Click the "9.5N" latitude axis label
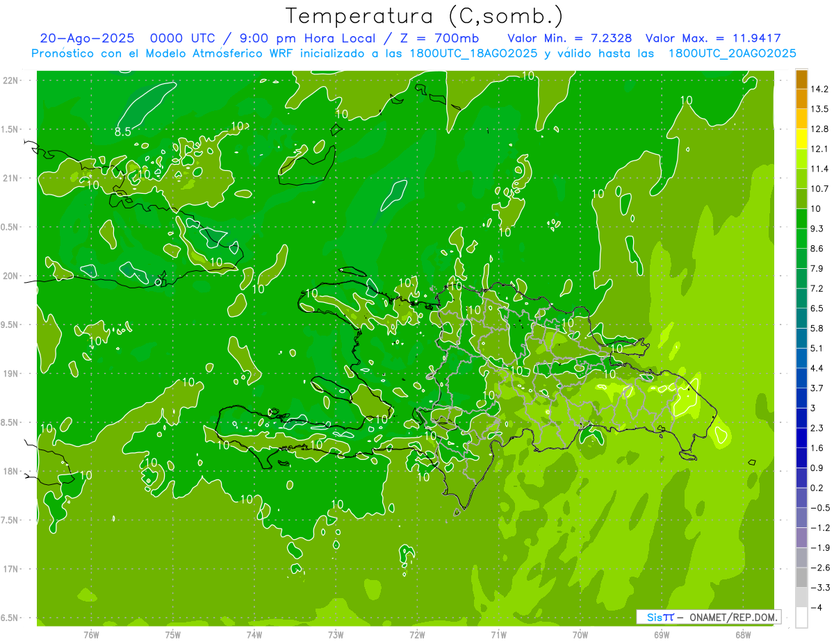The image size is (834, 644). click(10, 324)
